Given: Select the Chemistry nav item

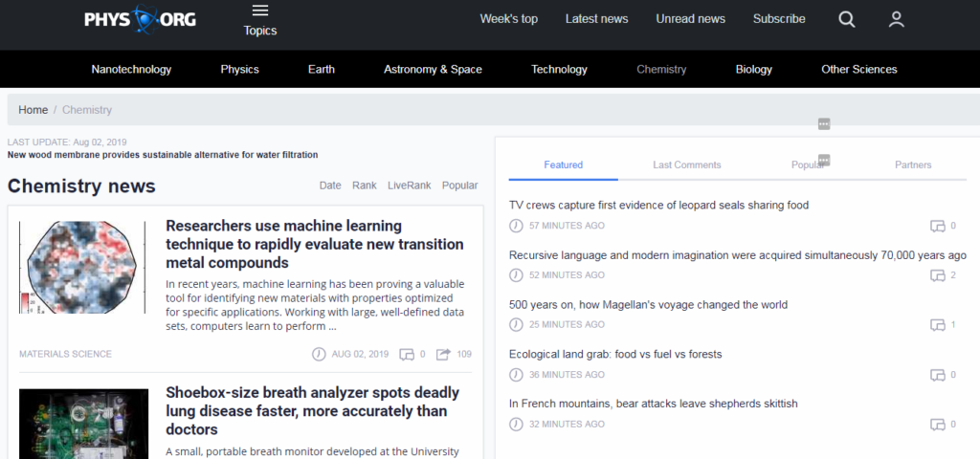Looking at the screenshot, I should point(661,69).
